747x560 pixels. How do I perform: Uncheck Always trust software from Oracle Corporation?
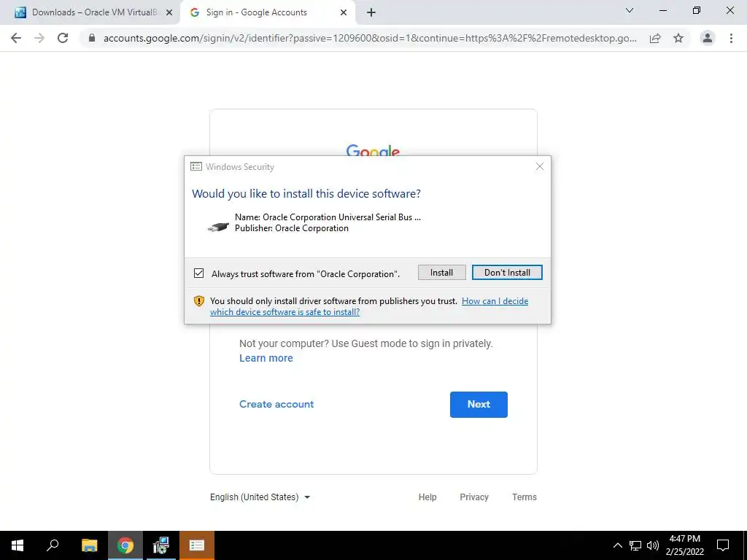coord(198,273)
